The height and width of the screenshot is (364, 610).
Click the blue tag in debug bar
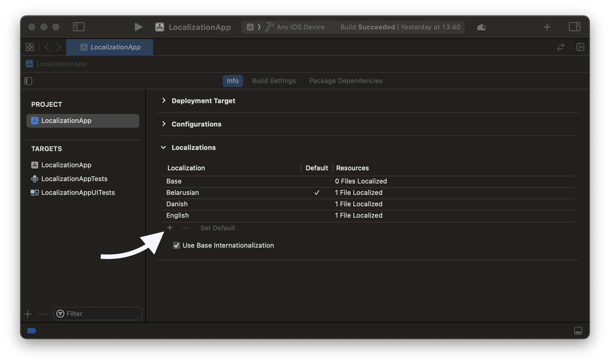tap(32, 331)
